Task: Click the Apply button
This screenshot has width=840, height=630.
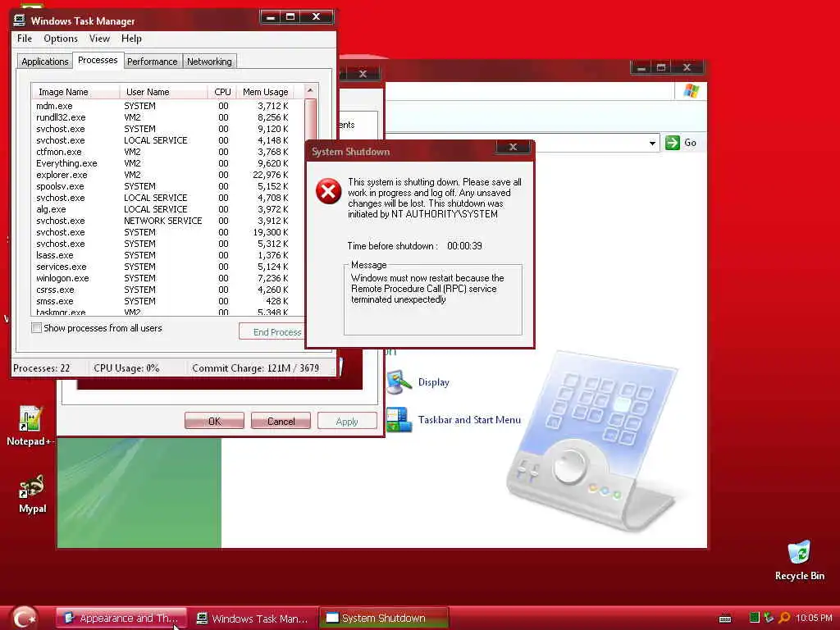Action: [347, 421]
